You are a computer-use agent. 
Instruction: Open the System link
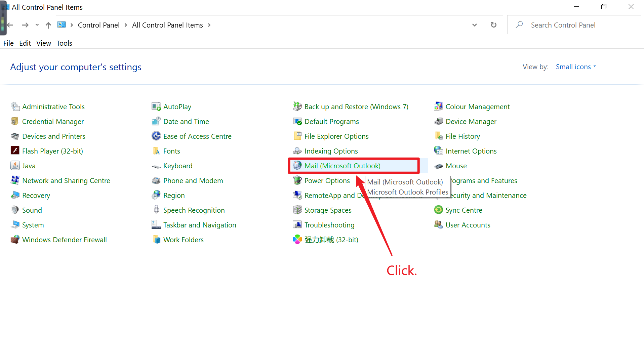click(x=33, y=225)
